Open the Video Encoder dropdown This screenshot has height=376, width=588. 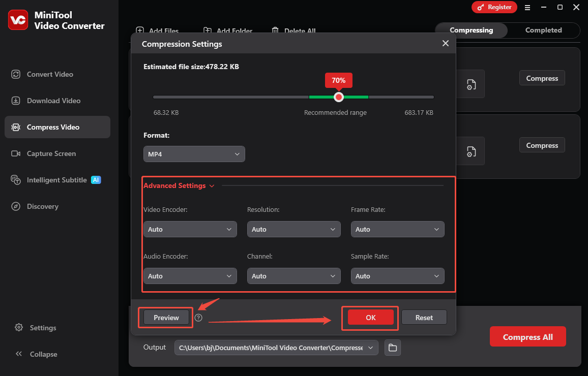click(x=190, y=229)
